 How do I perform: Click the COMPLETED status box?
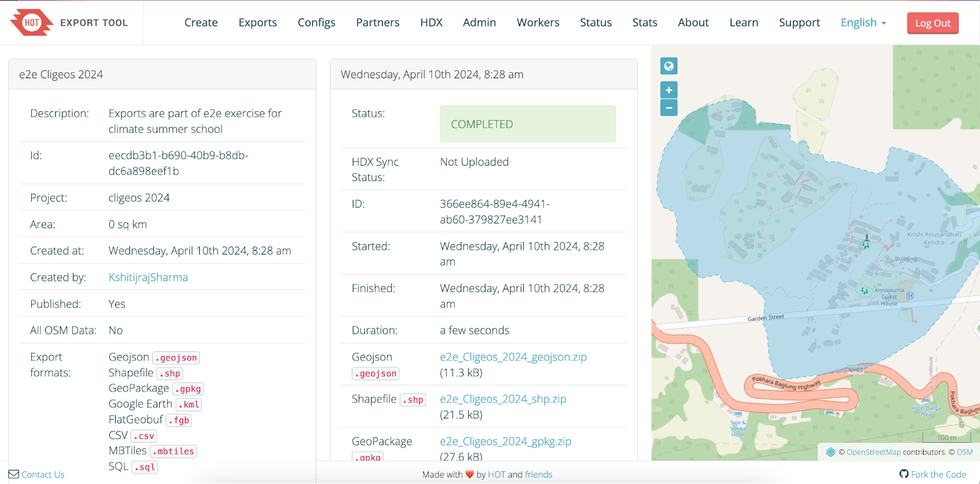pos(528,124)
